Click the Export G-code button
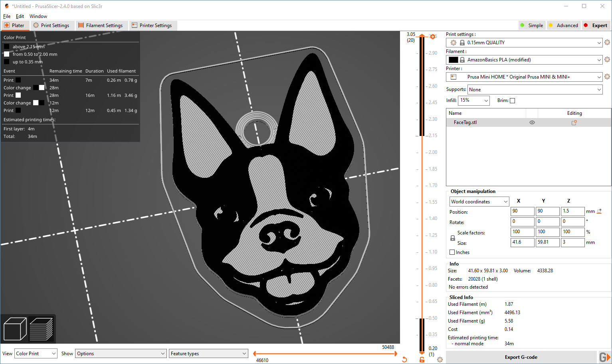The height and width of the screenshot is (364, 612). click(521, 357)
